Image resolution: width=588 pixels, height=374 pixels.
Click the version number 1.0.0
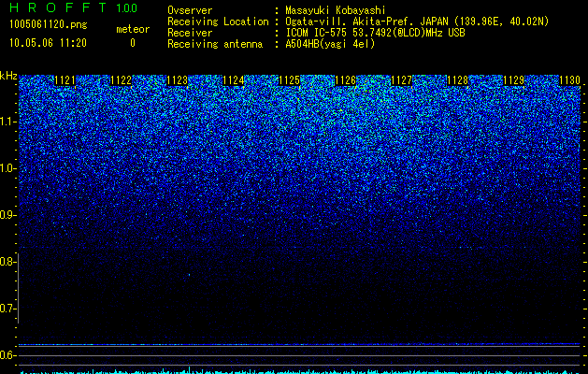pos(127,7)
